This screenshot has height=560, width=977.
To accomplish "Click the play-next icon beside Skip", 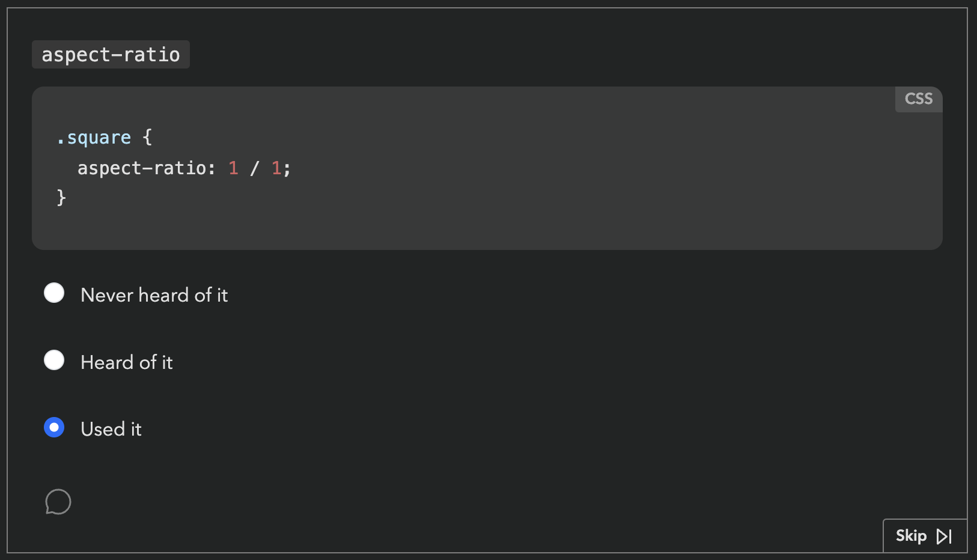I will click(x=943, y=536).
